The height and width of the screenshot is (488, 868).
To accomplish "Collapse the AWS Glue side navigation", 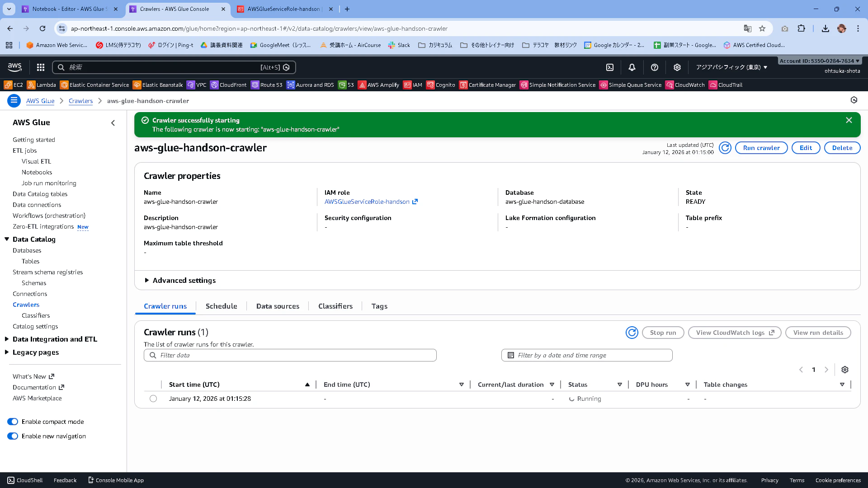I will (113, 123).
